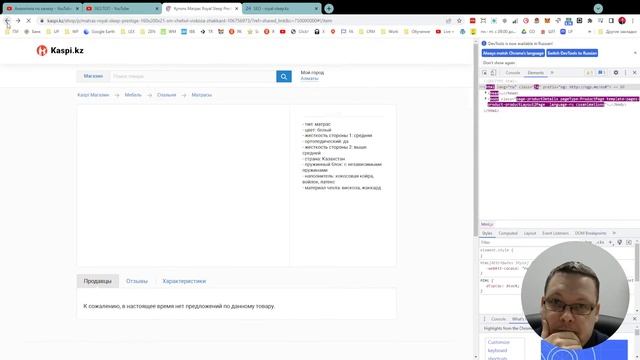Share the page via the address bar share icon
This screenshot has width=640, height=360.
[x=449, y=20]
